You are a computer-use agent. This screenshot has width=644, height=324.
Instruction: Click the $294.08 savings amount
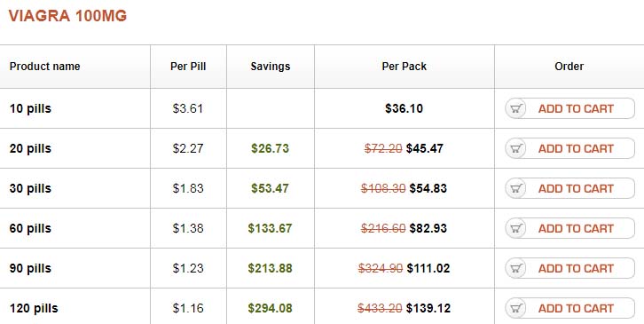pos(270,308)
